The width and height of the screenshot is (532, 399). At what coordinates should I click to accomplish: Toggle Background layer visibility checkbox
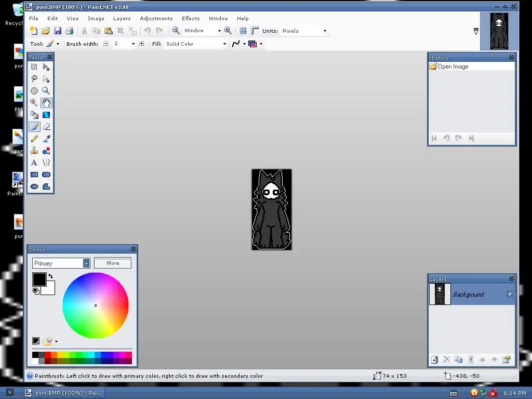click(x=510, y=294)
